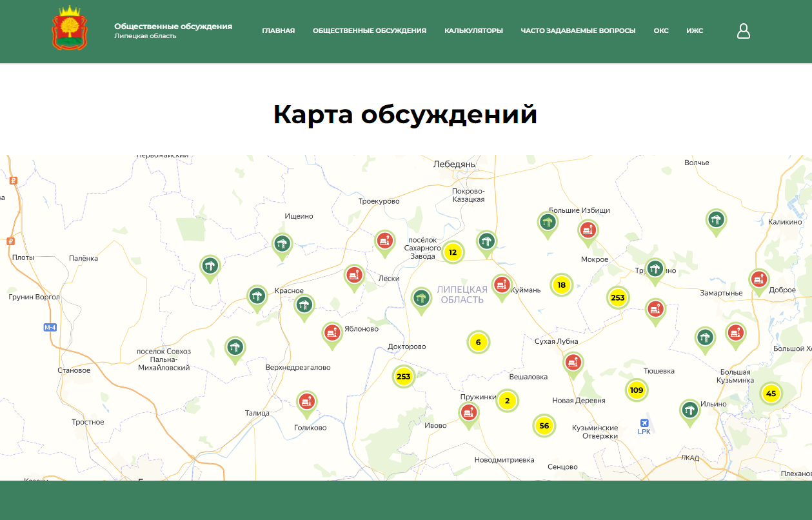812x520 pixels.
Task: Open cluster marker with 12 discussions
Action: pyautogui.click(x=453, y=252)
